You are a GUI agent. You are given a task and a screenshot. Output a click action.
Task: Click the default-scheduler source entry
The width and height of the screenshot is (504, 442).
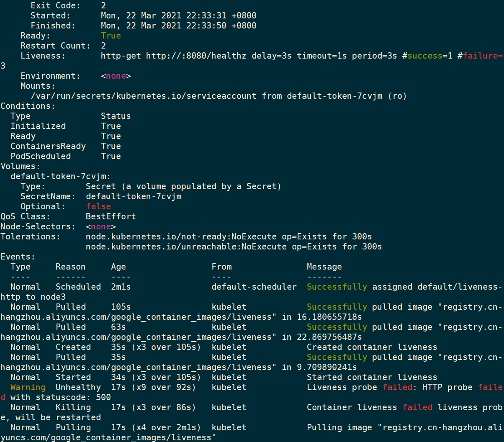(254, 287)
